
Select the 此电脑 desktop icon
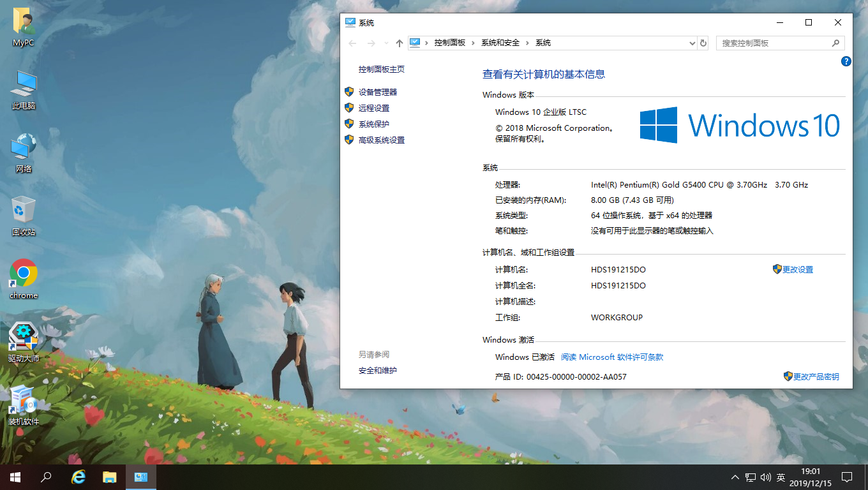click(x=24, y=90)
